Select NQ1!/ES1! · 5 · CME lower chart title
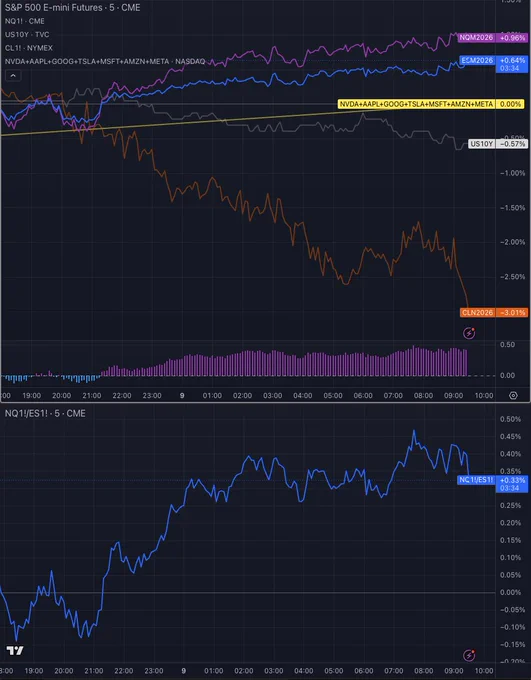 point(45,413)
